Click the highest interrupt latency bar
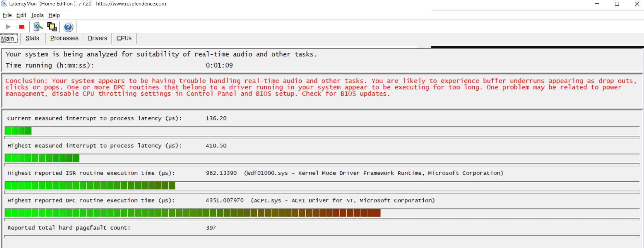The image size is (644, 248). pyautogui.click(x=42, y=158)
